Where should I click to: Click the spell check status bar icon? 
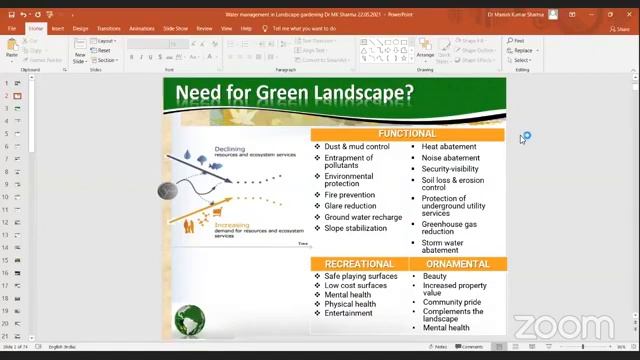pos(38,347)
